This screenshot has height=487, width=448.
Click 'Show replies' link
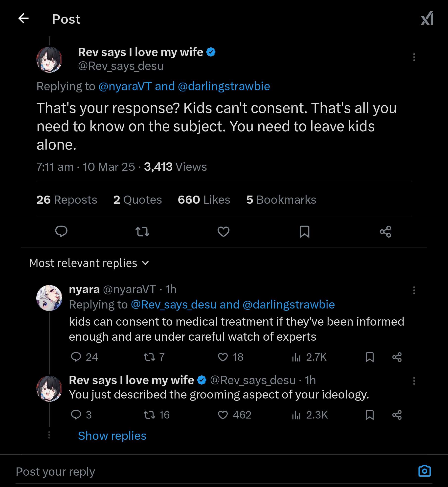(112, 436)
